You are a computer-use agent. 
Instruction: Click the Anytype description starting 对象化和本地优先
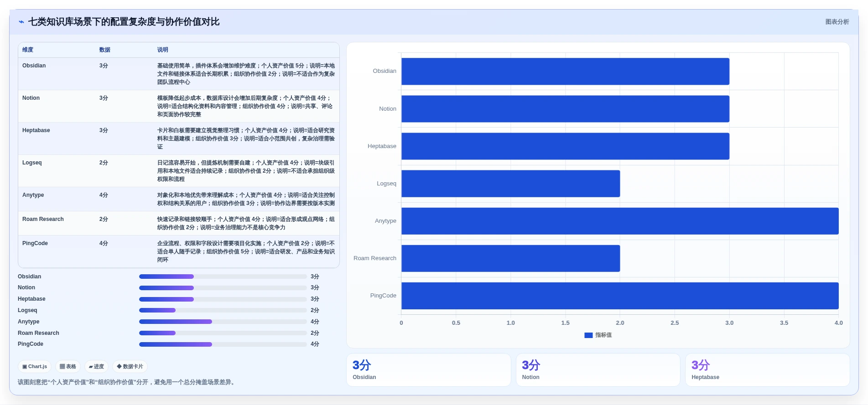point(246,199)
